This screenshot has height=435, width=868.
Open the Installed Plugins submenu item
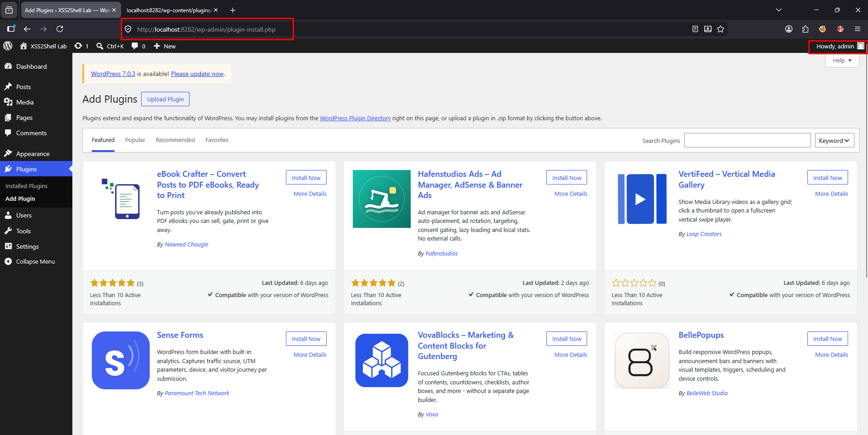tap(26, 186)
